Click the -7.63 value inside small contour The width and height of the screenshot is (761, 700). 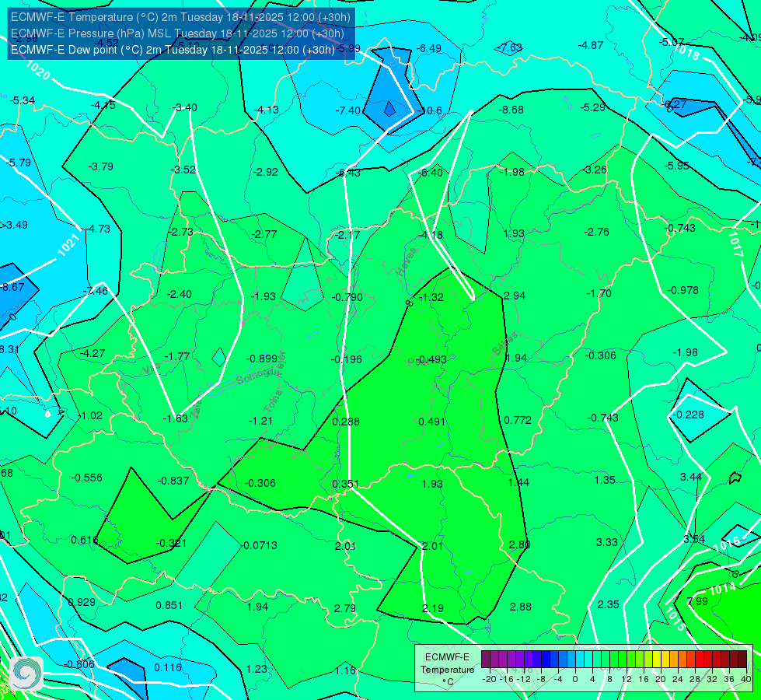(x=510, y=47)
